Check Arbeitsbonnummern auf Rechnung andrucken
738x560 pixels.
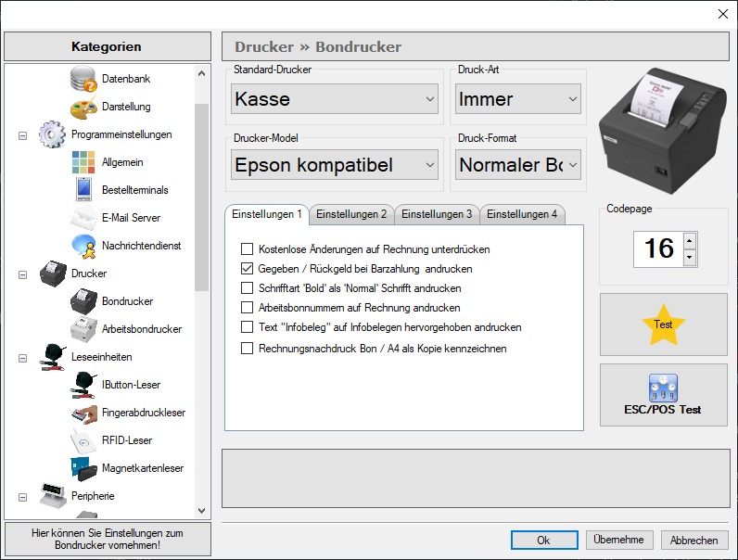[x=247, y=308]
